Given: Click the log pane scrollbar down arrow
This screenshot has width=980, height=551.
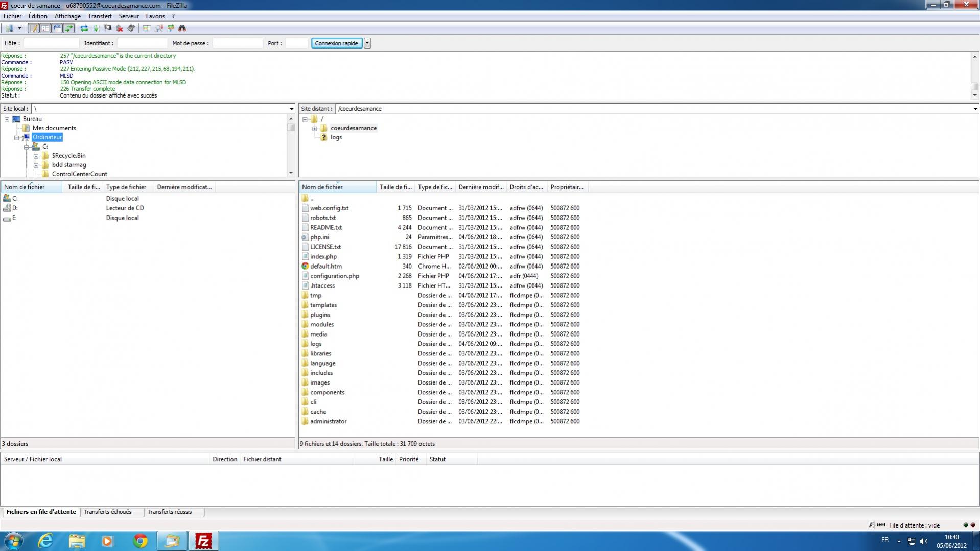Looking at the screenshot, I should click(x=975, y=95).
